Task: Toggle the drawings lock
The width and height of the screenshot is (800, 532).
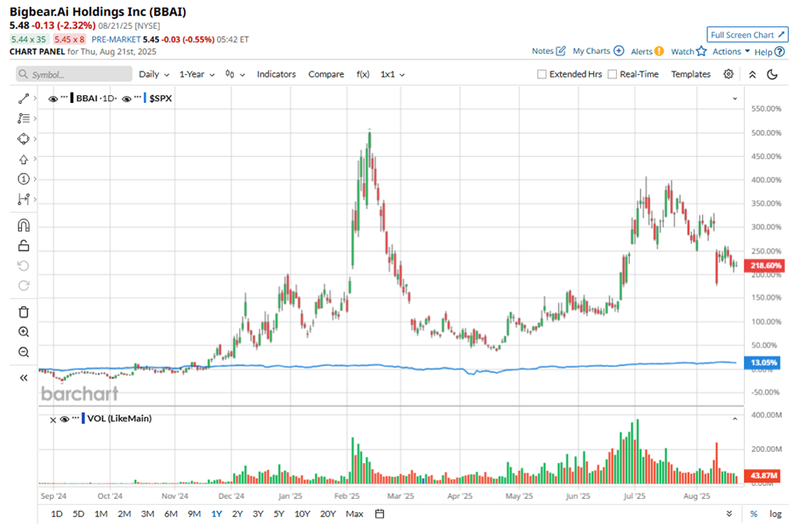Action: (x=24, y=246)
